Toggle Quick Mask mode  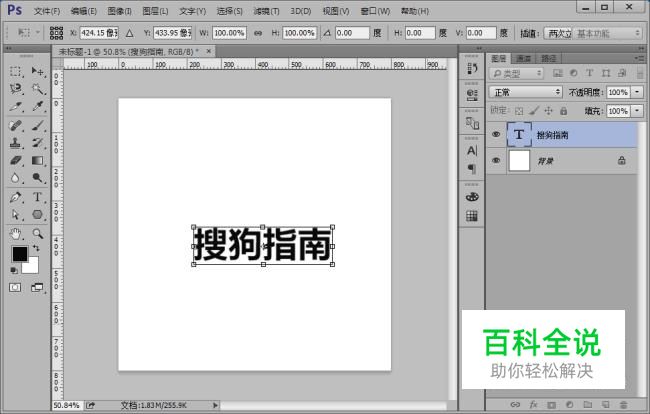click(x=15, y=287)
